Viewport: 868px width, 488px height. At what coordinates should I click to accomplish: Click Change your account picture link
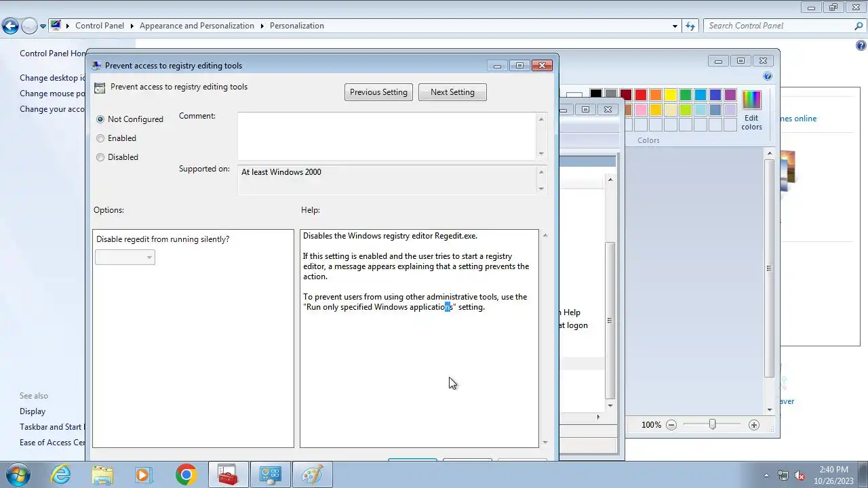53,109
